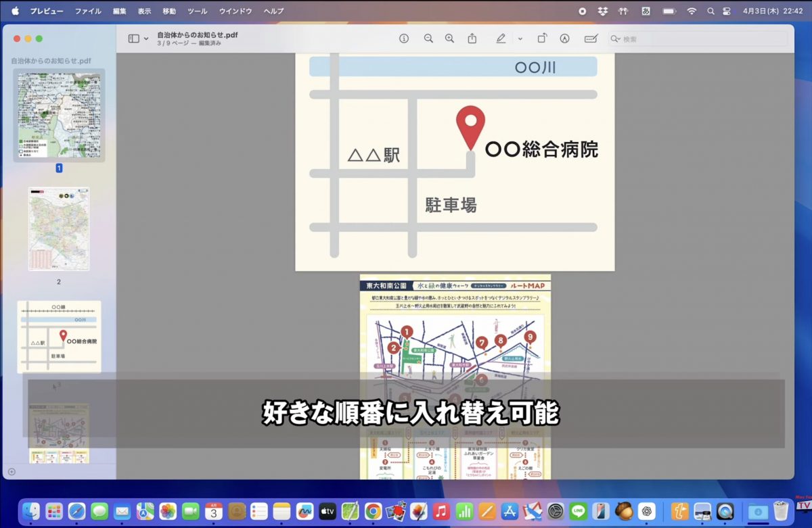Open Launchpad from the Dock
Image resolution: width=812 pixels, height=528 pixels.
point(54,511)
